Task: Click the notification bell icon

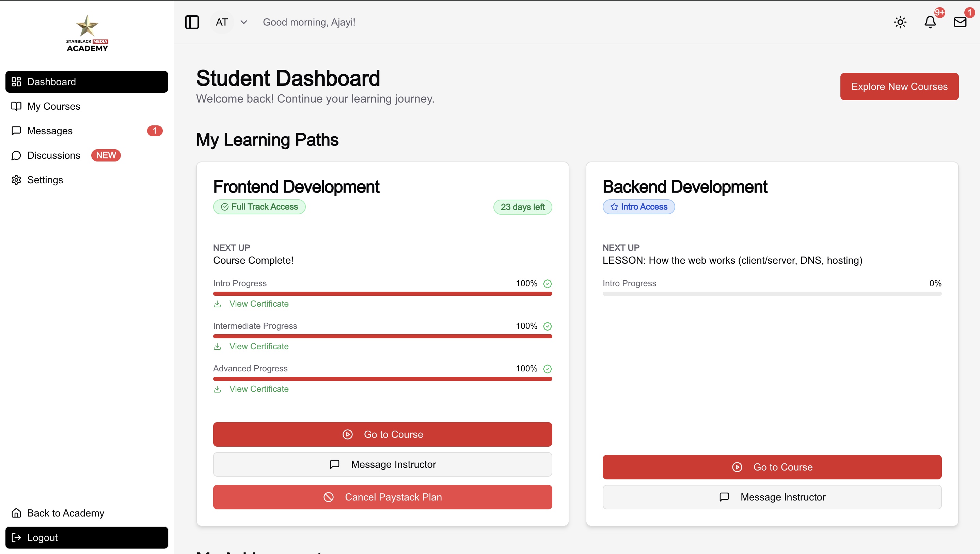Action: click(x=930, y=22)
